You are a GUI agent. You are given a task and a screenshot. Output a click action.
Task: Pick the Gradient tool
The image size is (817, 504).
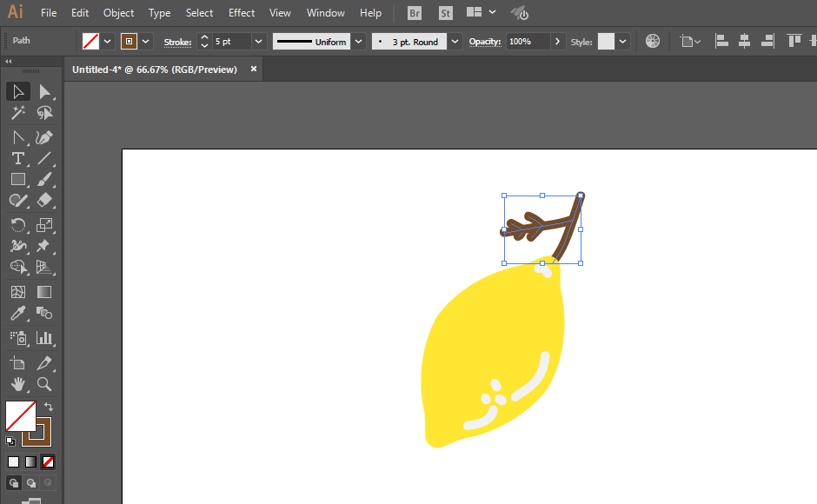44,292
